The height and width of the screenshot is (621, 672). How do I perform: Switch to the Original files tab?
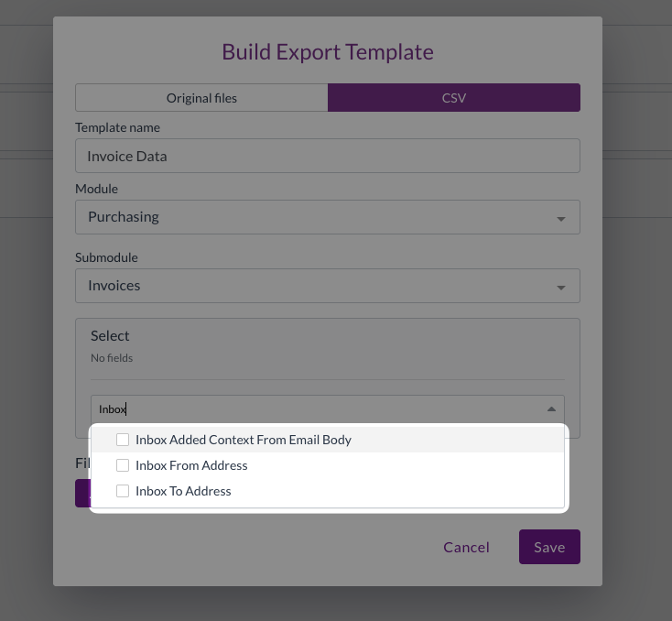tap(201, 98)
